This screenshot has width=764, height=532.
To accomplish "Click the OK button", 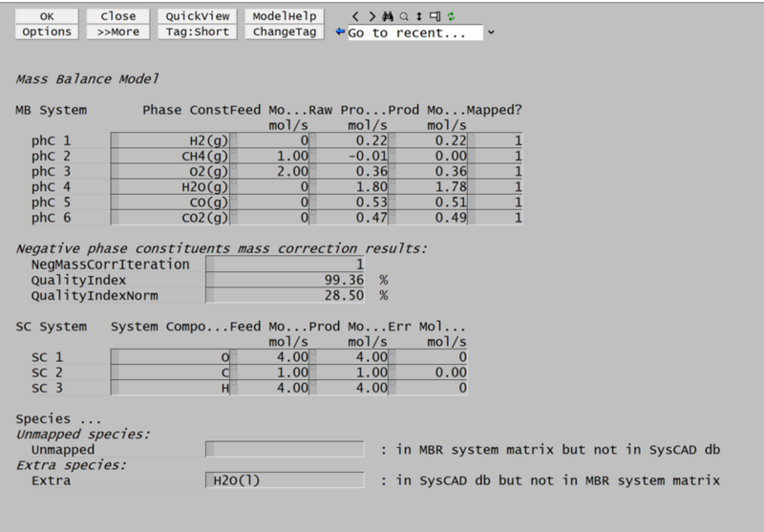I will (x=47, y=16).
